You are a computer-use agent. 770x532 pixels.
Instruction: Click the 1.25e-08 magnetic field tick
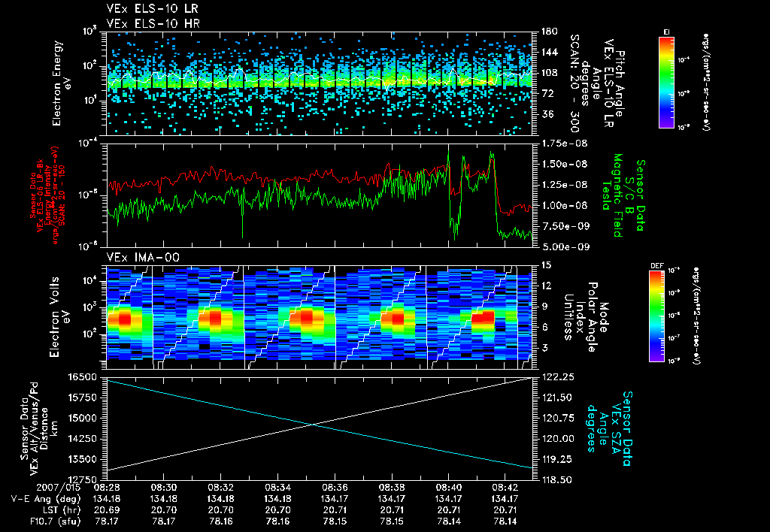click(x=564, y=185)
